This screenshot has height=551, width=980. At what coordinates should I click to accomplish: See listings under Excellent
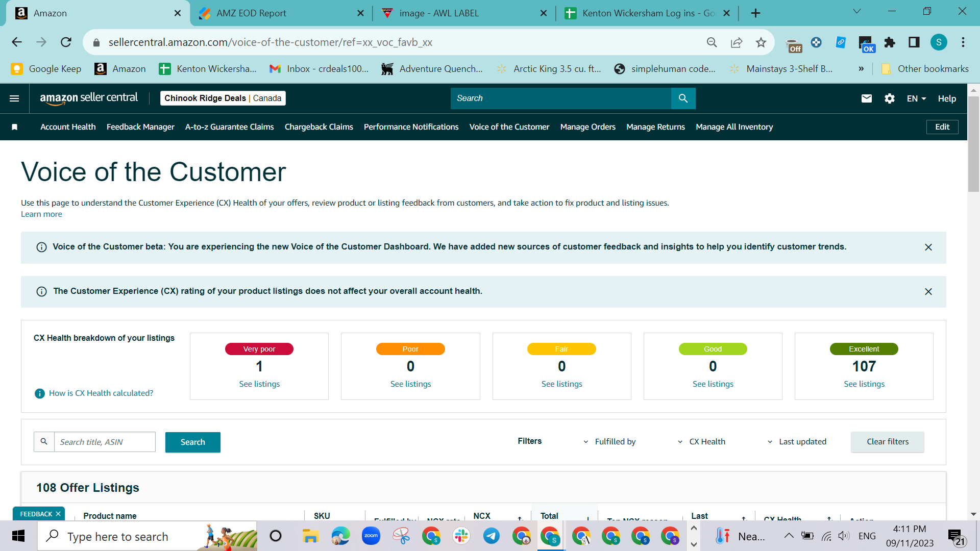[864, 384]
